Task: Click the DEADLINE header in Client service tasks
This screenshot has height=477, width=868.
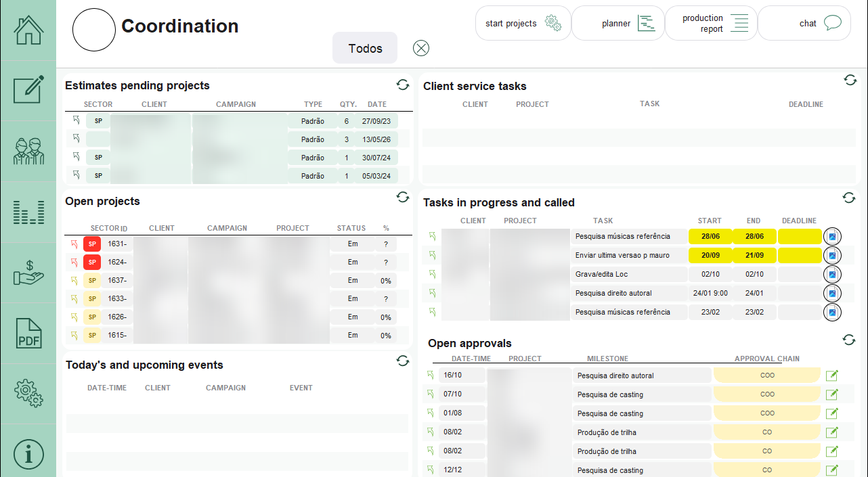Action: (x=806, y=105)
